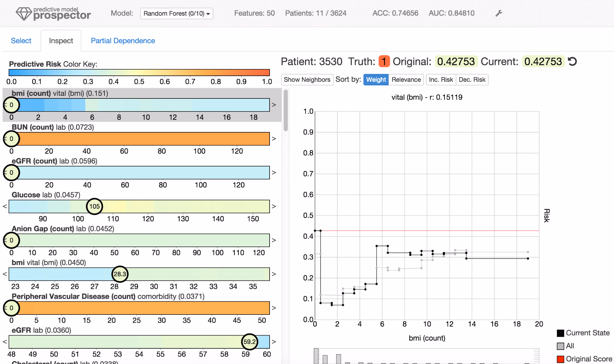Click the left arrow of the eGFR lab bar
The height and width of the screenshot is (364, 614).
click(x=5, y=342)
